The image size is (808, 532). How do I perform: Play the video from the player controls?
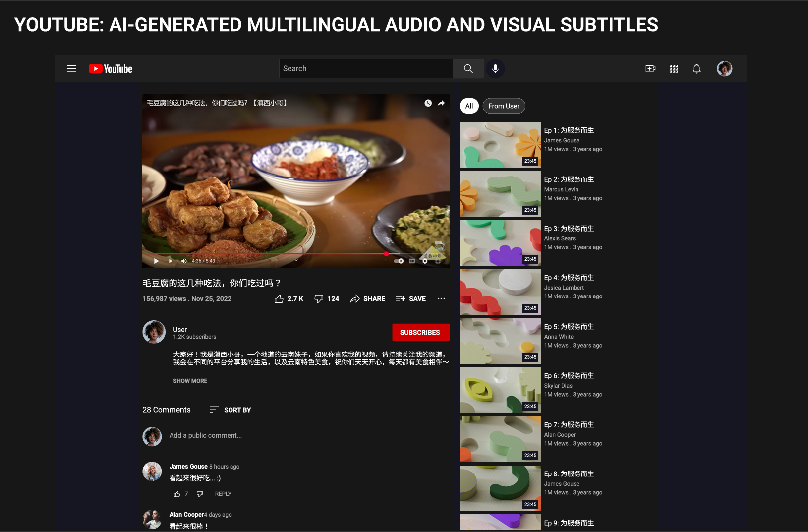pyautogui.click(x=156, y=261)
